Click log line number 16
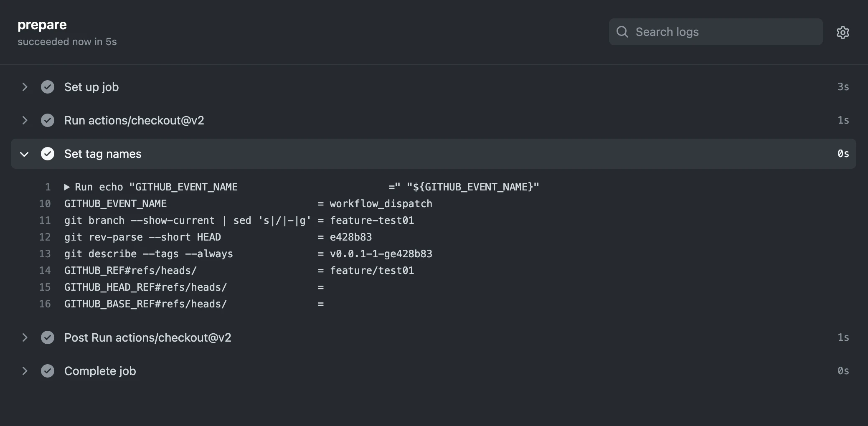Image resolution: width=868 pixels, height=426 pixels. coord(45,304)
